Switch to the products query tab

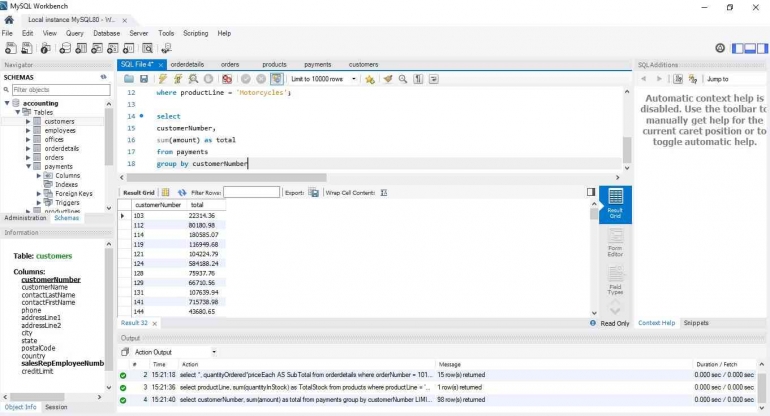point(274,64)
